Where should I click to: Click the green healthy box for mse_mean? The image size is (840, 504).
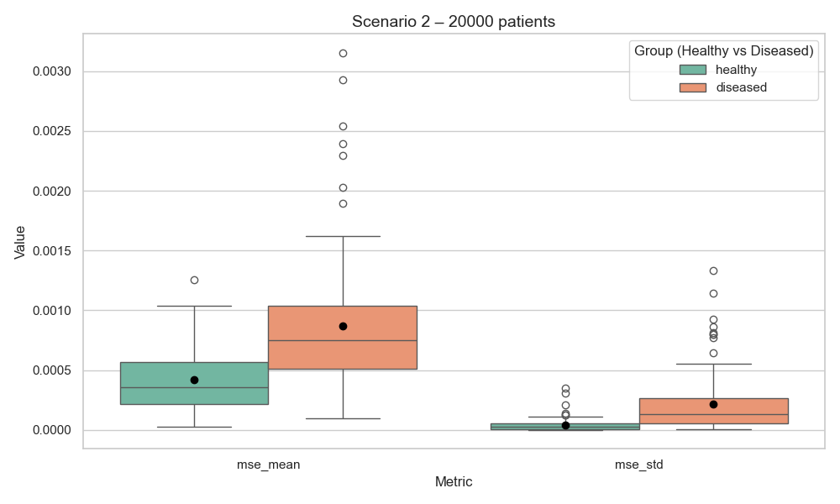pyautogui.click(x=194, y=395)
